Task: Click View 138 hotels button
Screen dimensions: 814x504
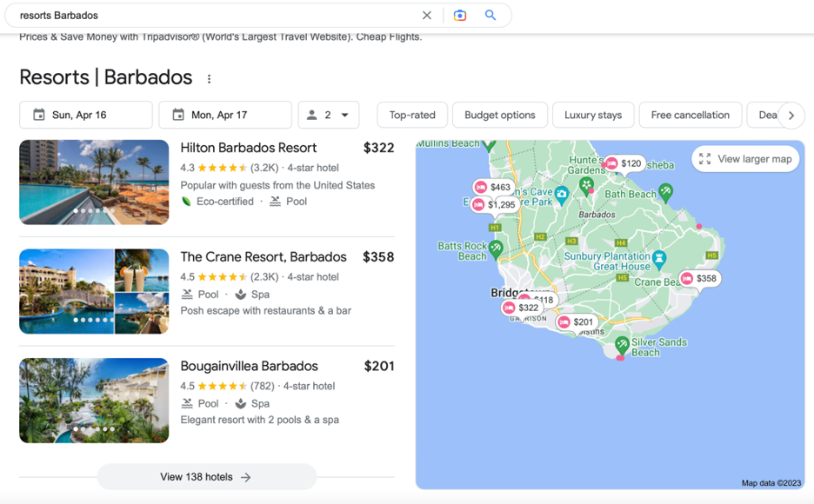Action: 206,477
